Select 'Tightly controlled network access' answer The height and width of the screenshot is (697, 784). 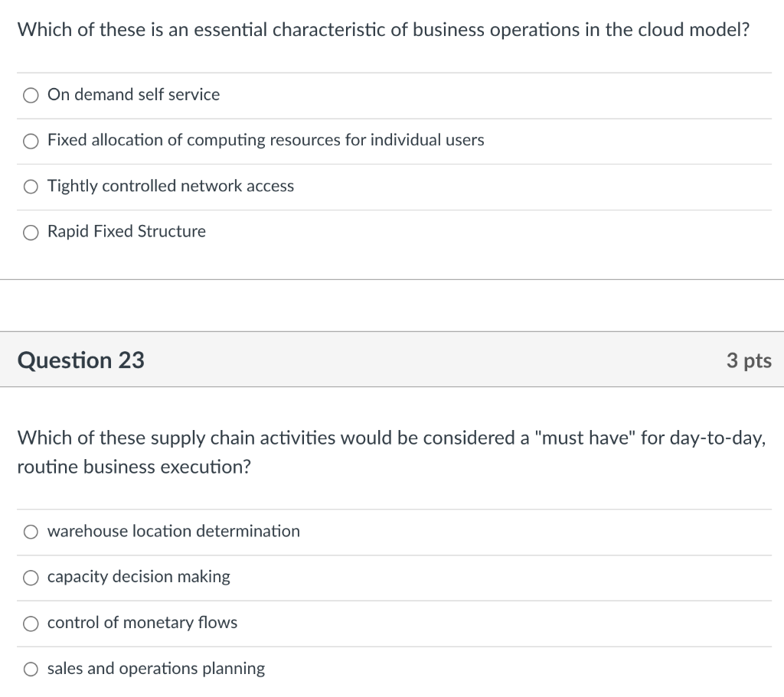tap(31, 186)
